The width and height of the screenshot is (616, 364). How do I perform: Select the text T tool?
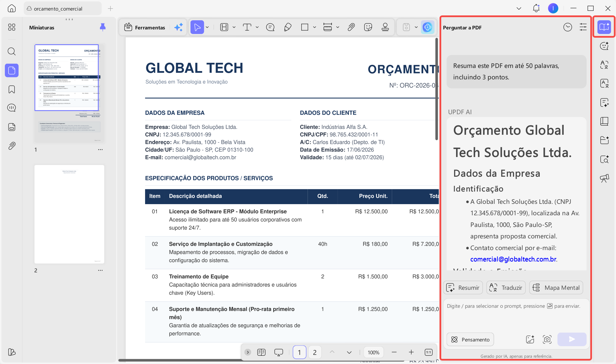click(247, 27)
